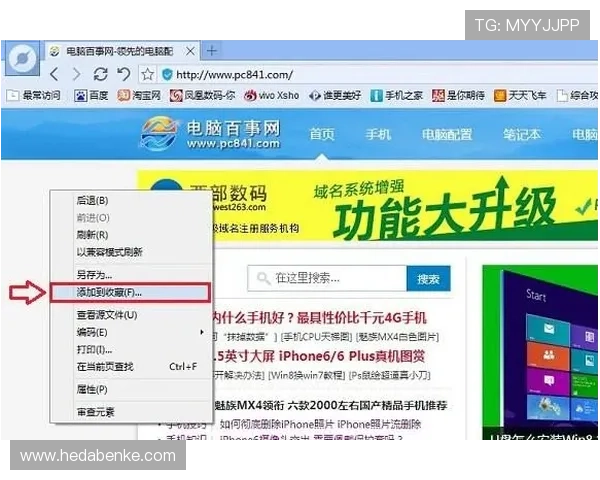
Task: Open the 淘宝网 bookmark
Action: 139,95
